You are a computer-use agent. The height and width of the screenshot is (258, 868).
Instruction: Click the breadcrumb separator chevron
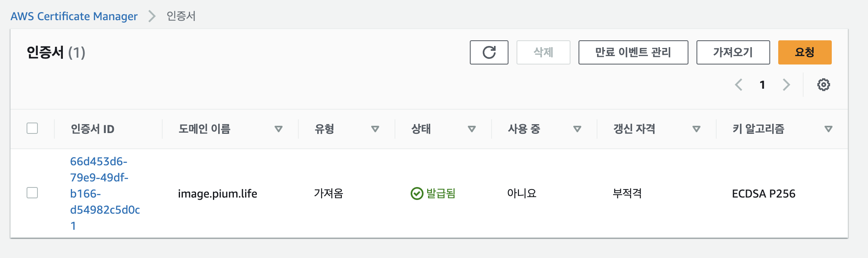(152, 16)
